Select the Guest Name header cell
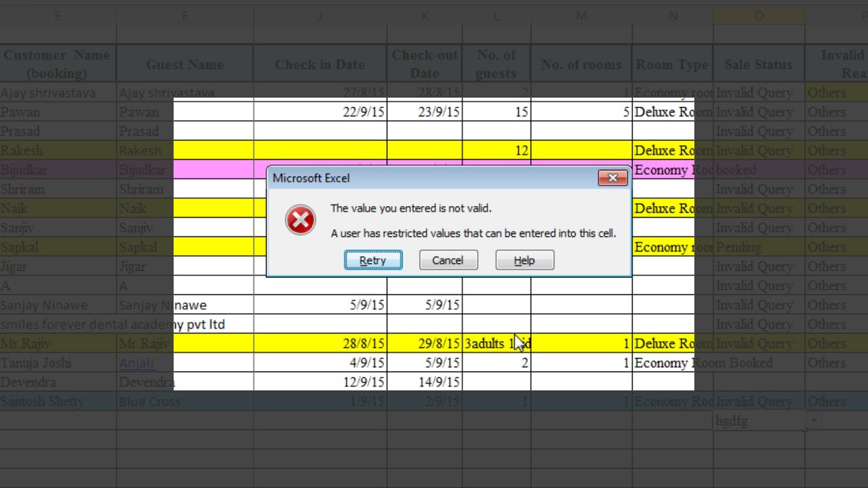The height and width of the screenshot is (488, 868). pos(185,64)
